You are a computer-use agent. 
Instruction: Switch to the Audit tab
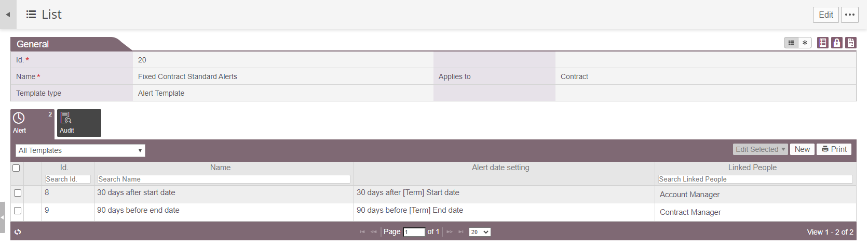coord(79,123)
